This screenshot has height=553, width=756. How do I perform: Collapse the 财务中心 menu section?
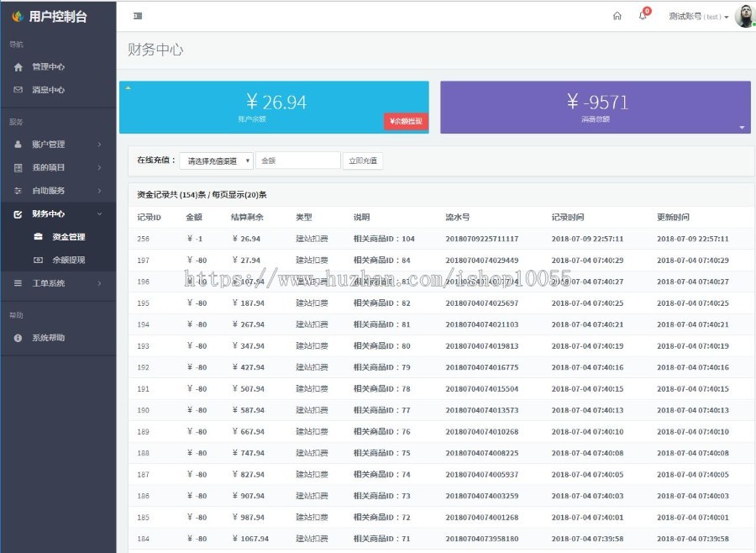tap(57, 214)
